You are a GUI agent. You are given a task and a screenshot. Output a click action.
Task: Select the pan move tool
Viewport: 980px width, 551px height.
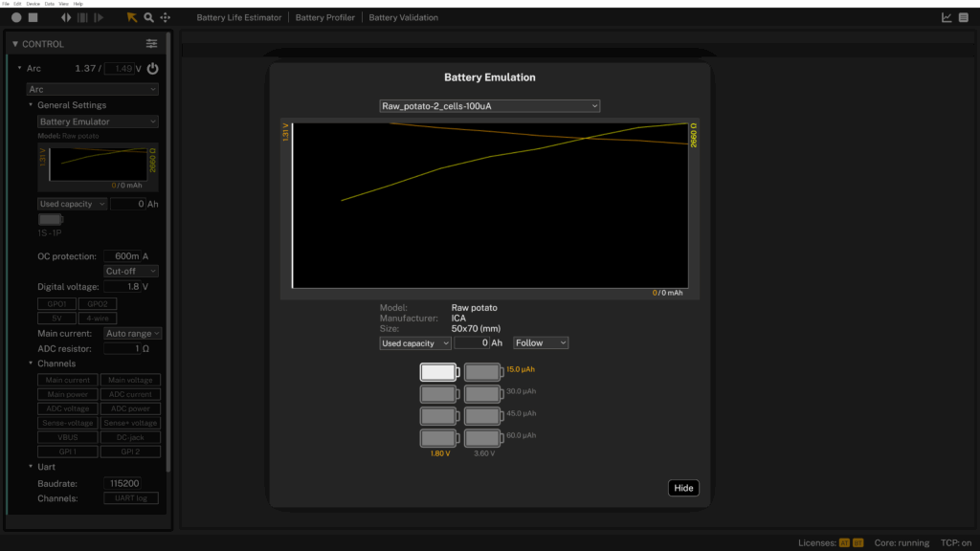166,17
